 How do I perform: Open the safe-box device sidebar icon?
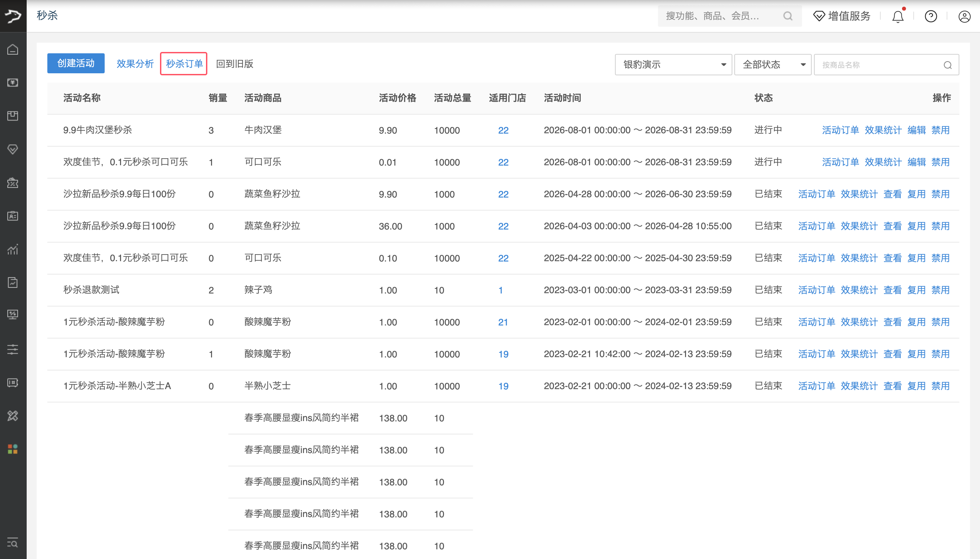(13, 382)
